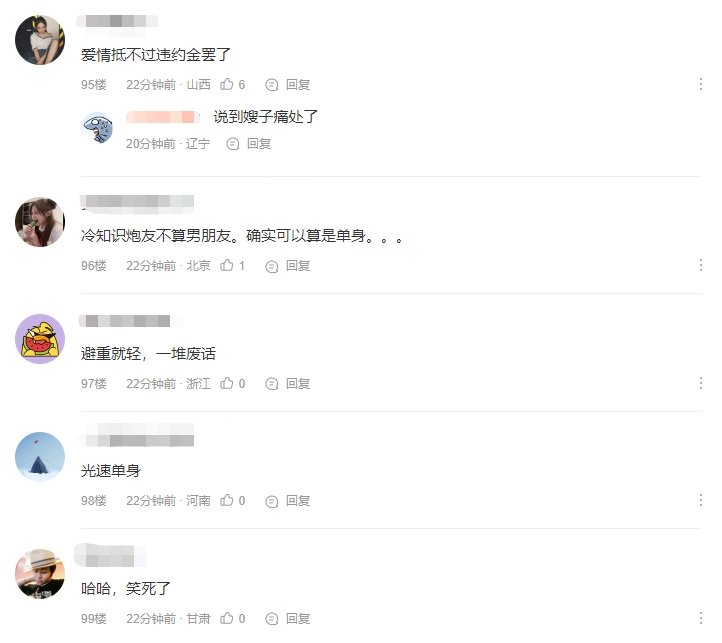This screenshot has height=643, width=722.
Task: Expand more options on 98楼 comment
Action: point(700,500)
